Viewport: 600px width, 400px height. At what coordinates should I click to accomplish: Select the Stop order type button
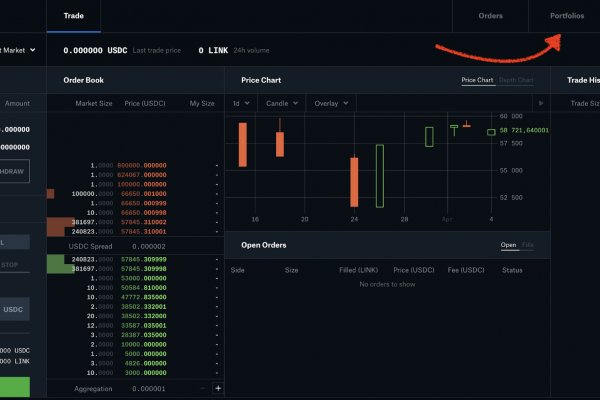click(14, 265)
